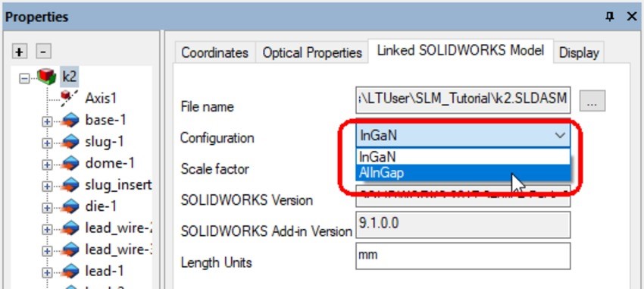This screenshot has width=644, height=289.
Task: Select the dome-1 tree item label
Action: 110,163
